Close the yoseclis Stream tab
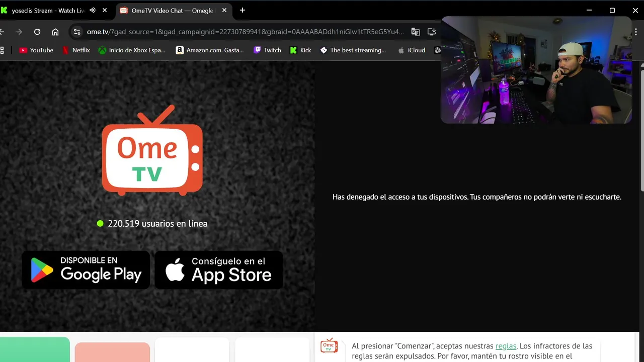 105,10
